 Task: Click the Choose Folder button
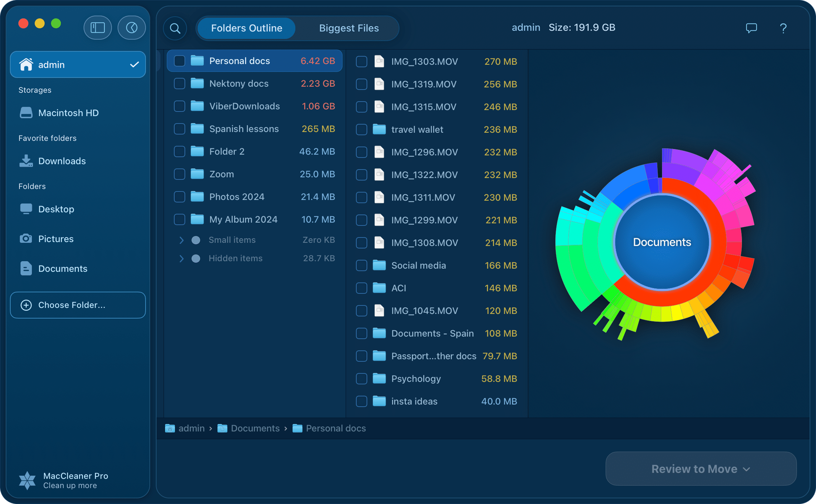(78, 305)
